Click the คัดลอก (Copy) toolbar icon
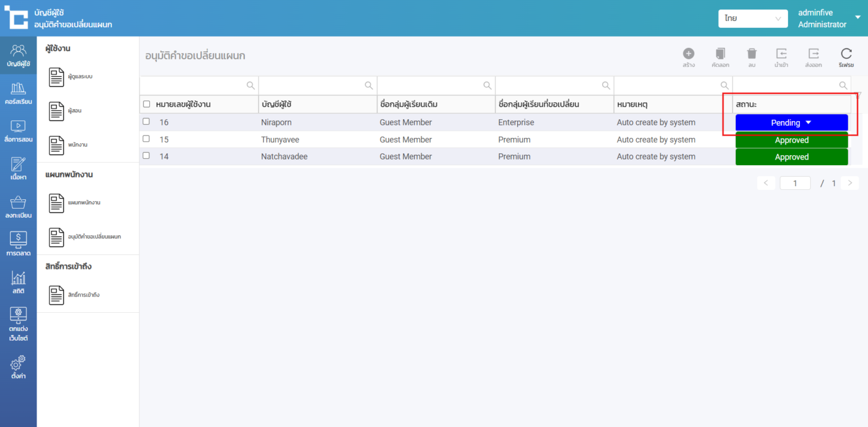Screen dimensions: 868x427 pos(720,54)
